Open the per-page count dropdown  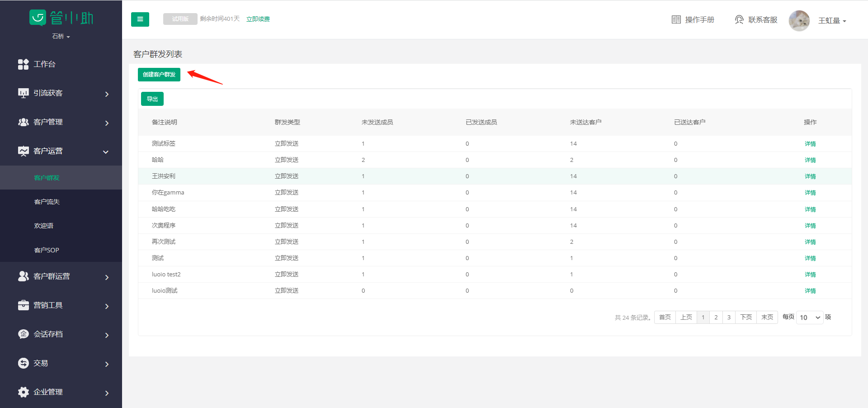[810, 317]
